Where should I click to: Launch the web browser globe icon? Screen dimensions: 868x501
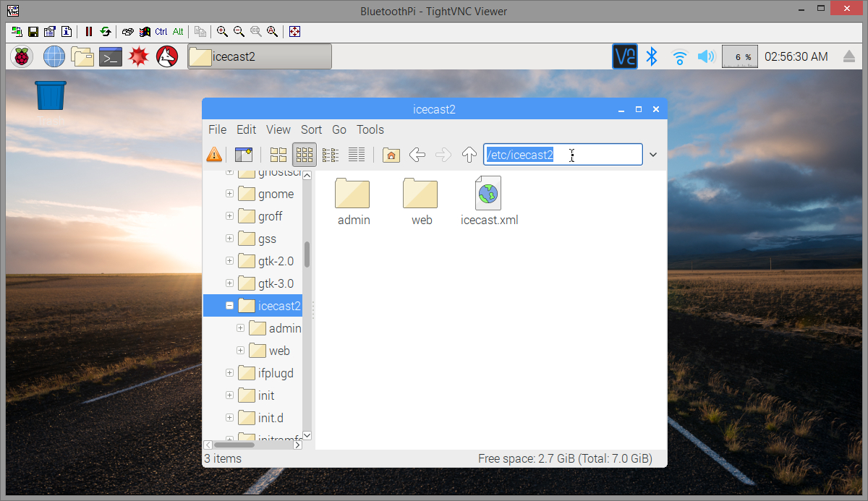click(54, 56)
